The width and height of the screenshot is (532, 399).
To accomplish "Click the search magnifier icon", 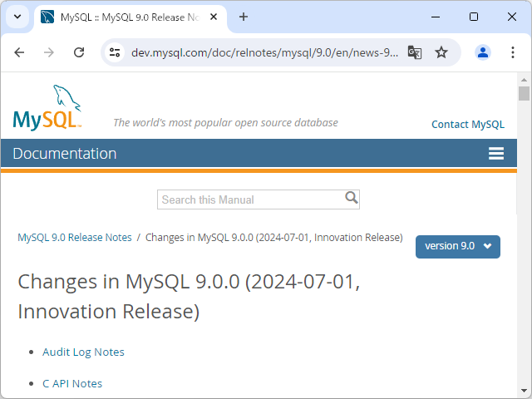I will (x=352, y=197).
